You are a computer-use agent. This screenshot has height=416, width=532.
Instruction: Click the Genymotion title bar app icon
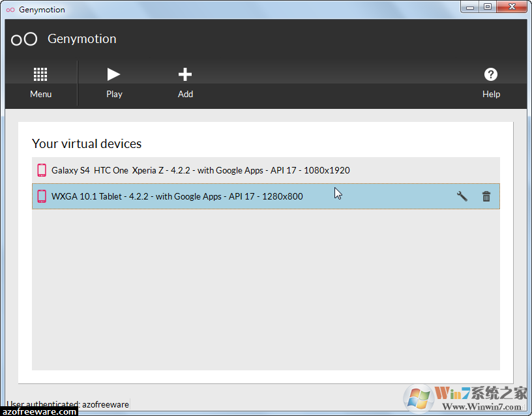[x=10, y=10]
